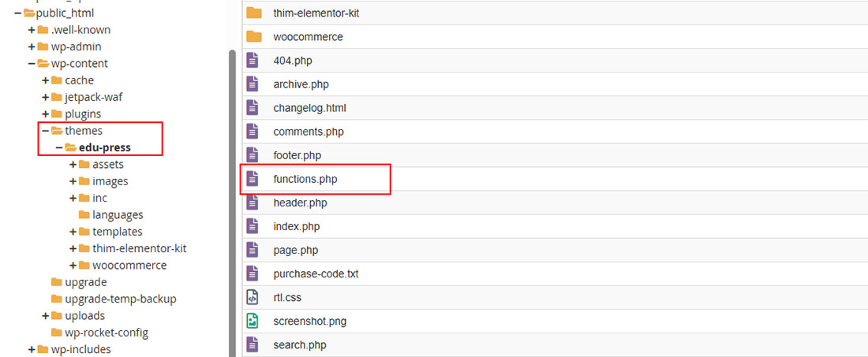Click the changelog.html file icon
The height and width of the screenshot is (357, 868).
pyautogui.click(x=253, y=107)
